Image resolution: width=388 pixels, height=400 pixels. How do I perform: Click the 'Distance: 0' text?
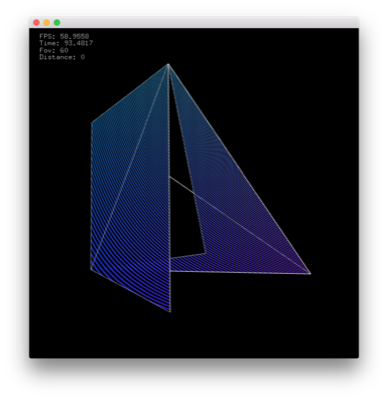tap(62, 57)
